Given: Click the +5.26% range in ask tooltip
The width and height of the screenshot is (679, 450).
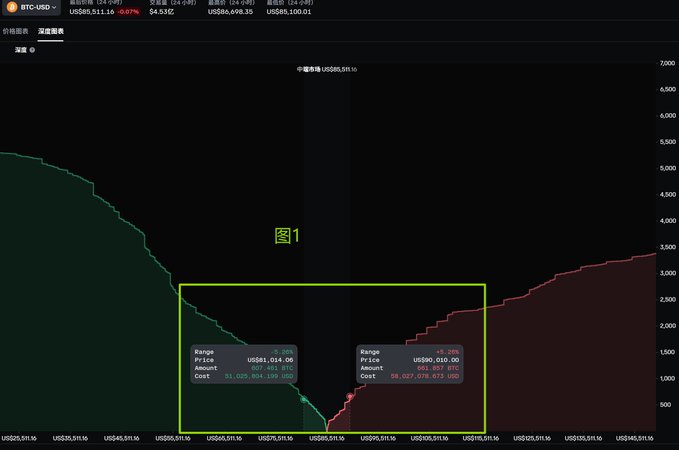Looking at the screenshot, I should [x=447, y=352].
